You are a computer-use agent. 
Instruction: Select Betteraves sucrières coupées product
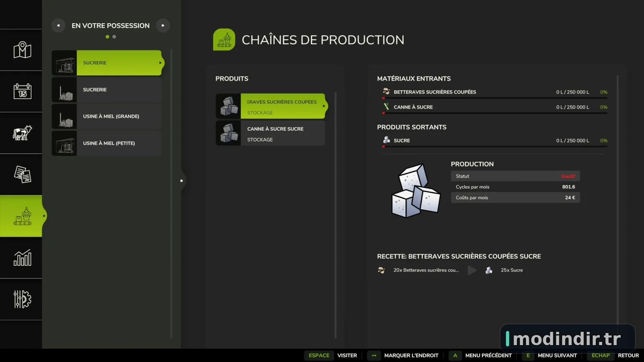[x=272, y=106]
